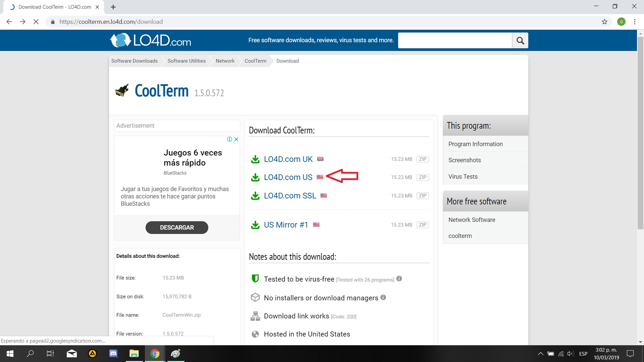The height and width of the screenshot is (362, 644).
Task: Open the Network breadcrumb tab
Action: click(225, 61)
